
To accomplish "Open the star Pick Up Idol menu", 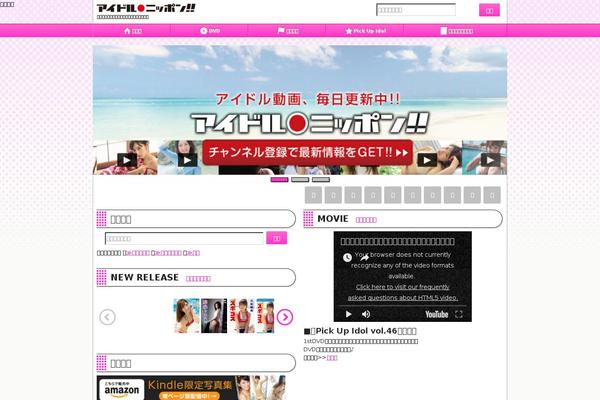I will (365, 31).
